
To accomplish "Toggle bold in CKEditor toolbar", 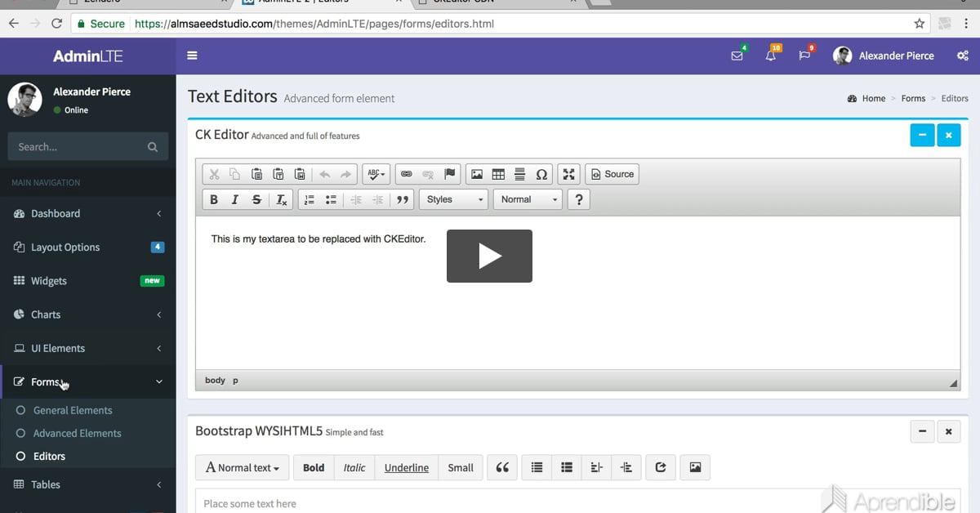I will point(214,199).
